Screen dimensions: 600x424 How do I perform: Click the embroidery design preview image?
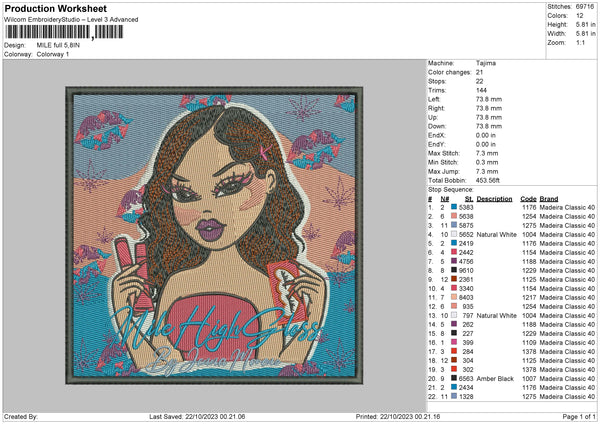click(214, 235)
